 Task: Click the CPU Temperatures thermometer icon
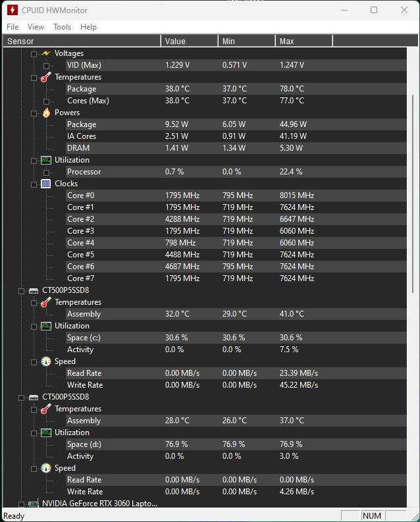[46, 77]
